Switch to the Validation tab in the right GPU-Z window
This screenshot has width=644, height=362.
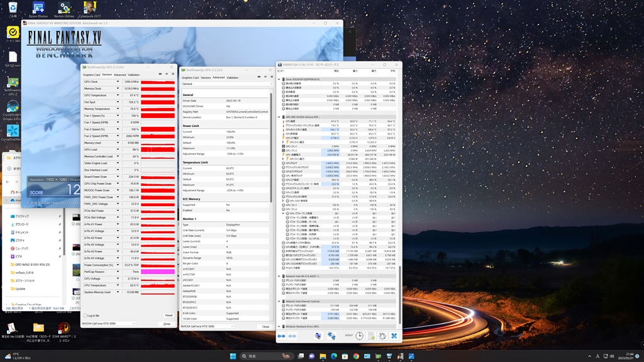pos(233,77)
